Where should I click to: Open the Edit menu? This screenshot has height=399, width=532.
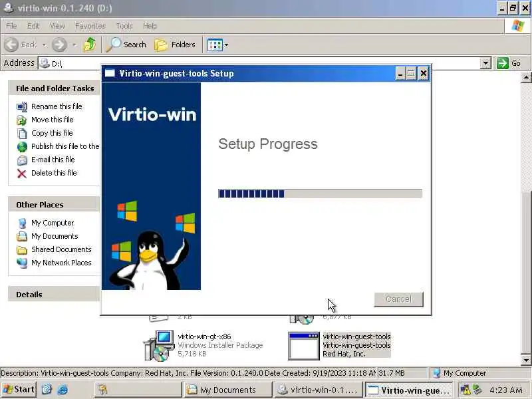33,26
